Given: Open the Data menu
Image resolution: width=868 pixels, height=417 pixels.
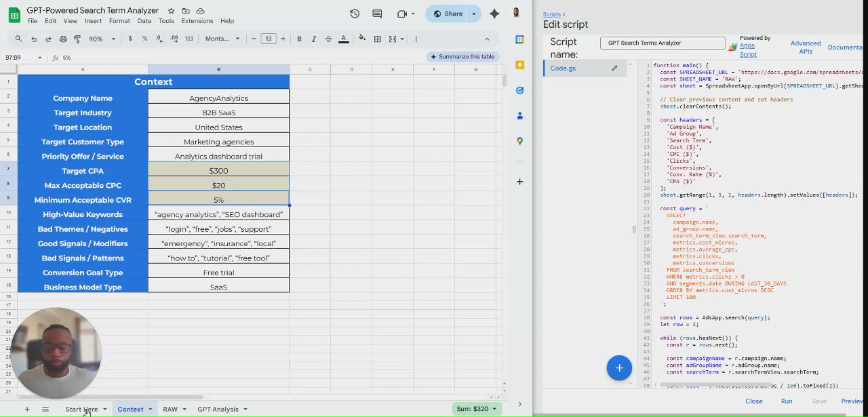Looking at the screenshot, I should (x=144, y=21).
